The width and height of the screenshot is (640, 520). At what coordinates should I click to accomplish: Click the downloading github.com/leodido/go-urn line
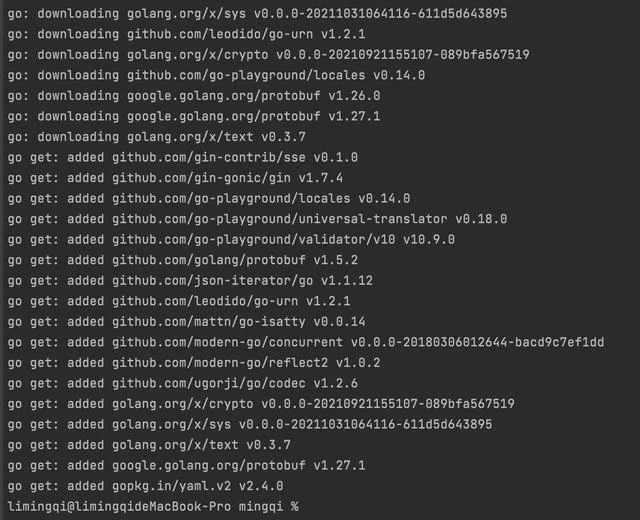(187, 34)
